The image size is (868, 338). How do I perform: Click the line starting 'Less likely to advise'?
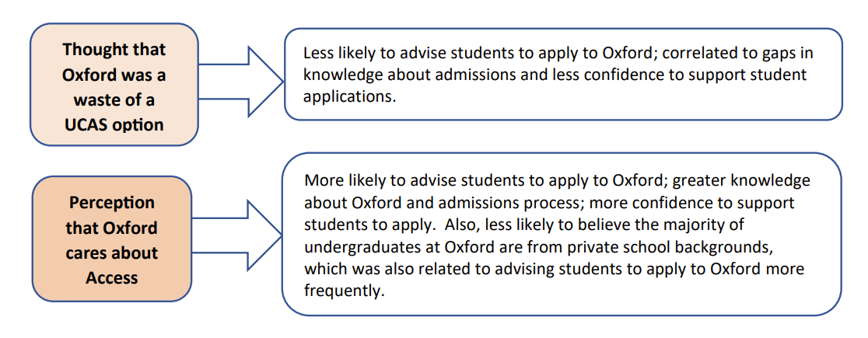(558, 56)
